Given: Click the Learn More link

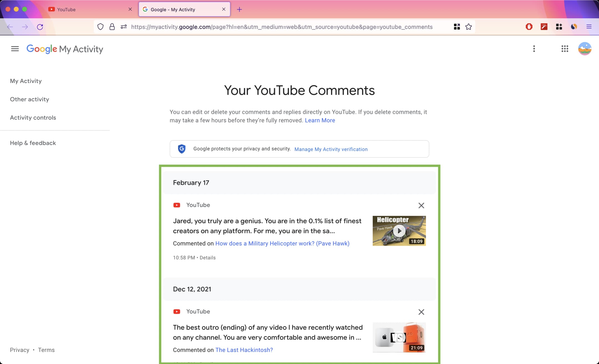Looking at the screenshot, I should (x=320, y=120).
